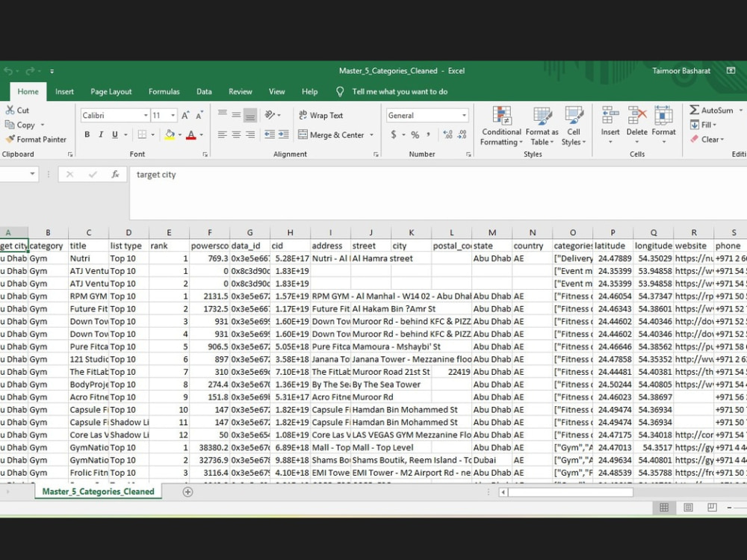Apply Accounting dollar format
Viewport: 747px width, 560px height.
point(394,134)
